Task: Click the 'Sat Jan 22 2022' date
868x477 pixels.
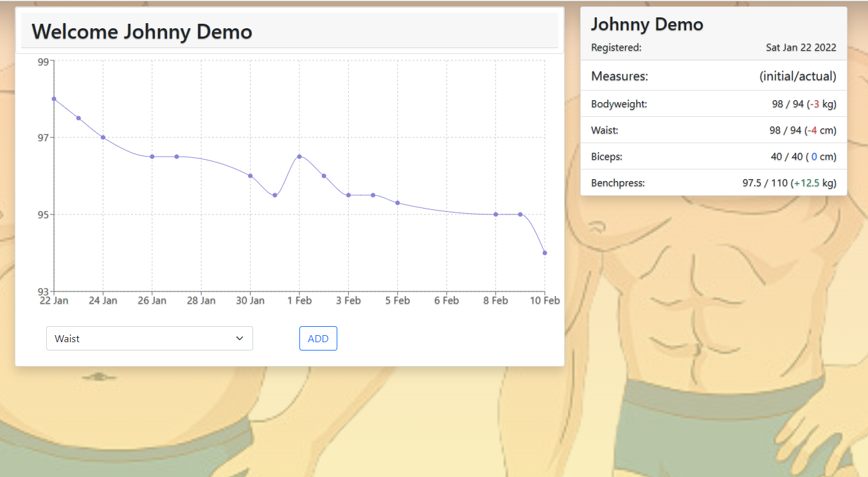Action: (x=801, y=48)
